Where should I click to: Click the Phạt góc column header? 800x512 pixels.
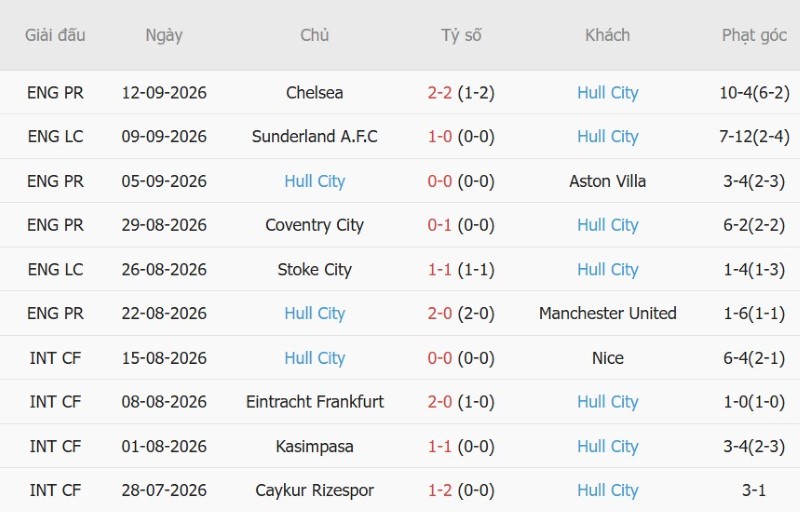754,36
